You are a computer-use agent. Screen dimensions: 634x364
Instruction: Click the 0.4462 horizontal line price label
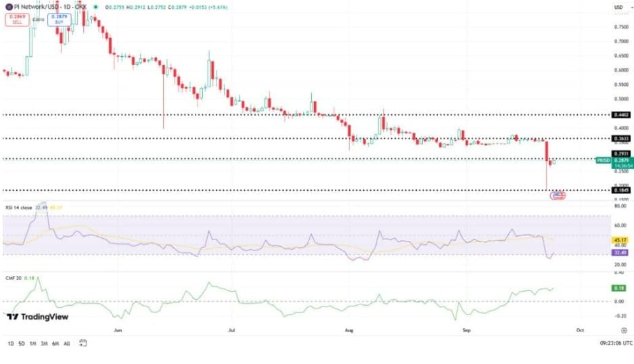(x=621, y=115)
